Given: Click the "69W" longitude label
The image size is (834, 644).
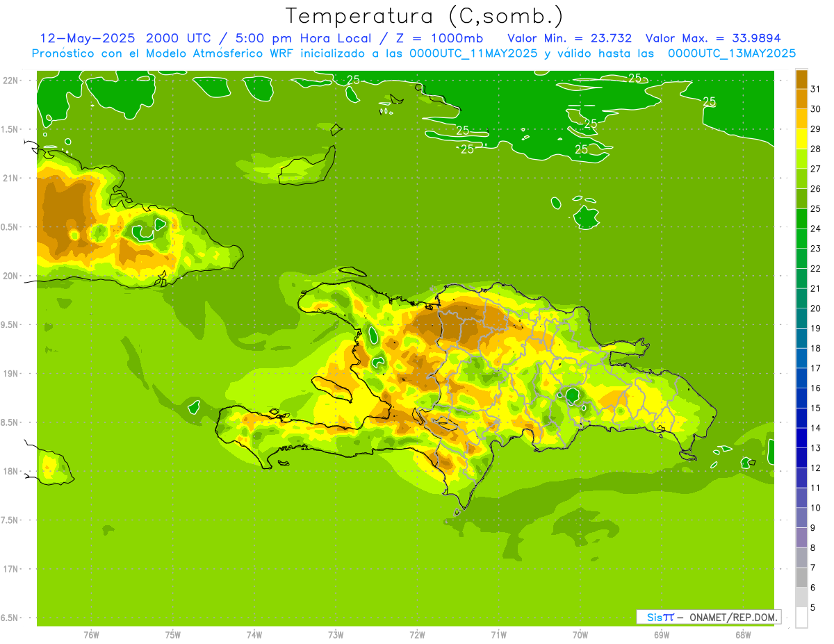Looking at the screenshot, I should [x=662, y=634].
